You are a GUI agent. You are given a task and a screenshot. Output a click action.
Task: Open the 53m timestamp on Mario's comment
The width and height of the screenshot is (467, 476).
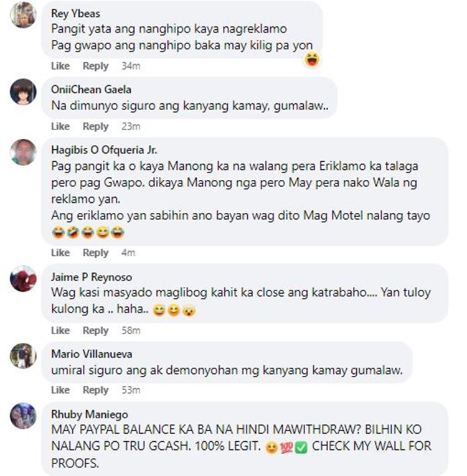[x=131, y=390]
